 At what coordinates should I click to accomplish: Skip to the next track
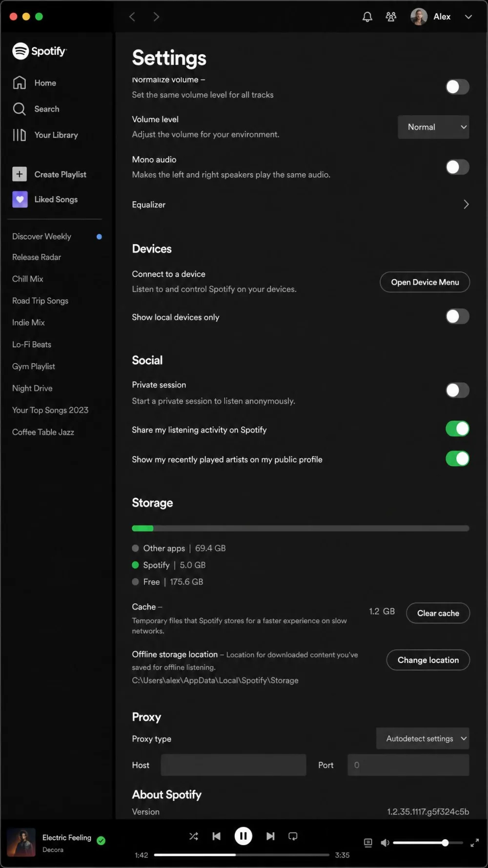(x=270, y=836)
